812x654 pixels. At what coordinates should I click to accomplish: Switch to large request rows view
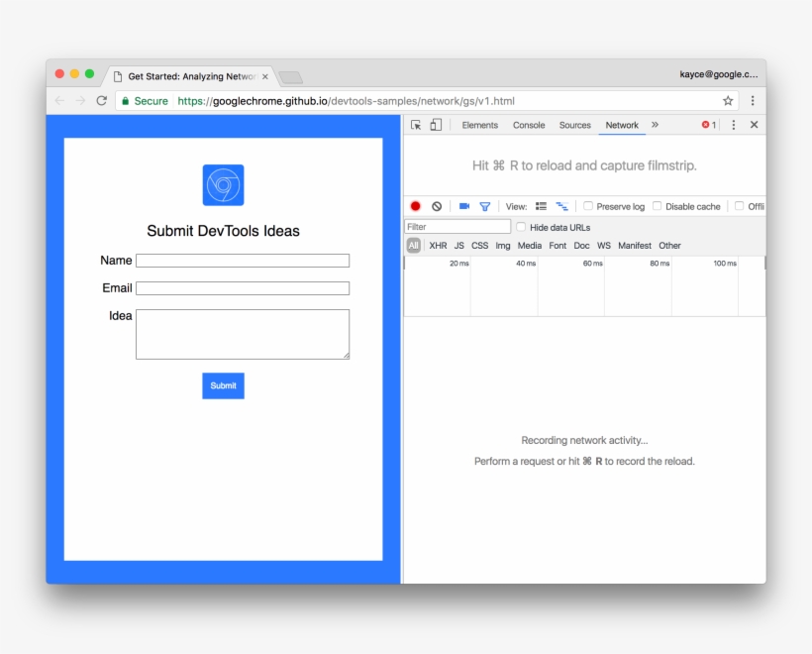[543, 206]
